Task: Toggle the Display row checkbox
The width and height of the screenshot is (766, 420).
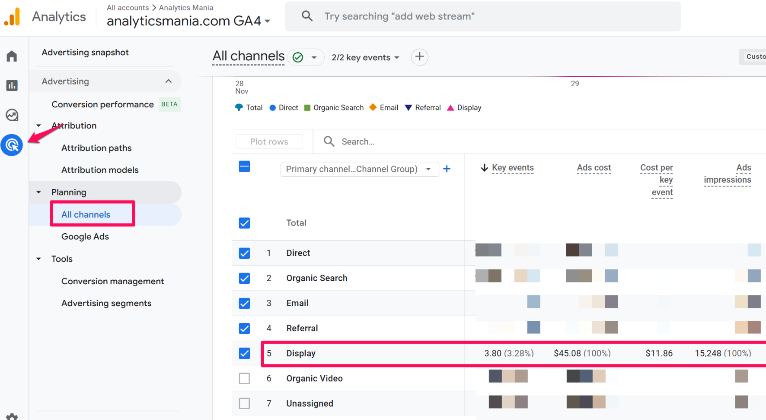Action: coord(245,353)
